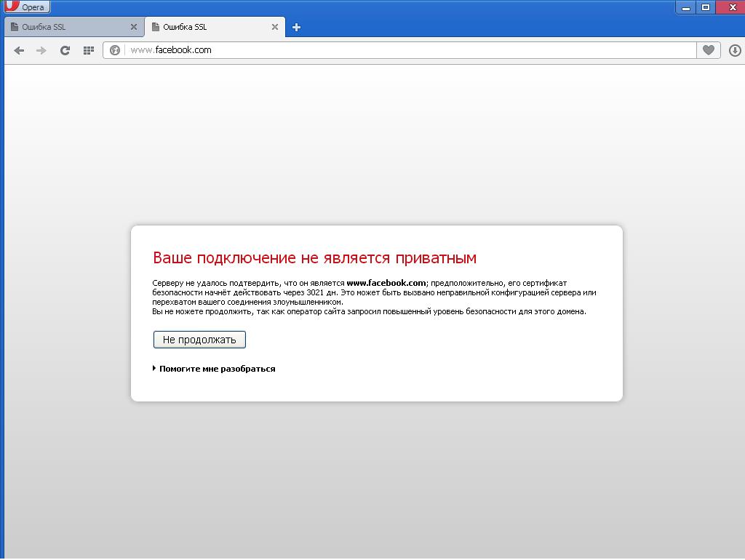Click the site info globe icon
745x560 pixels.
pyautogui.click(x=114, y=50)
